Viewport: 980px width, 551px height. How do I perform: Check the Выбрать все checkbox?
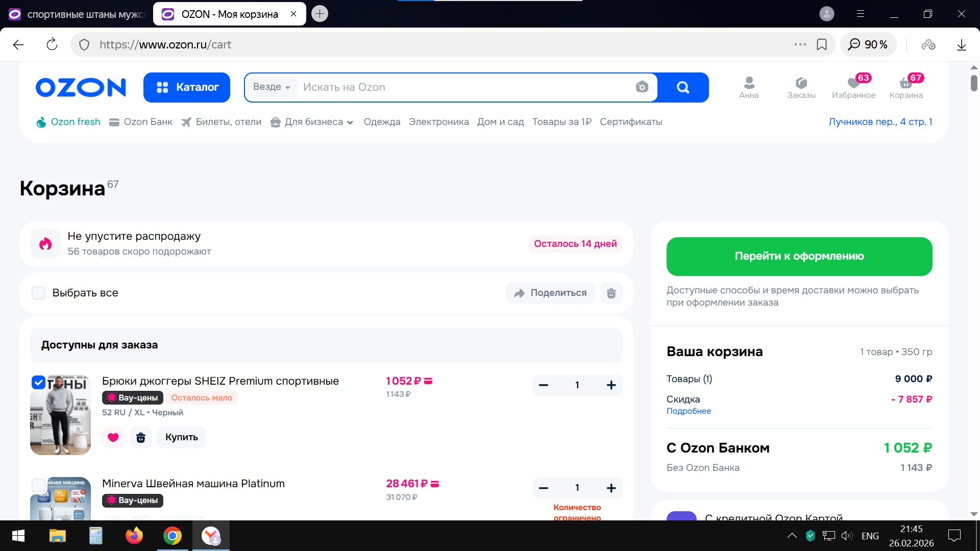pyautogui.click(x=39, y=293)
